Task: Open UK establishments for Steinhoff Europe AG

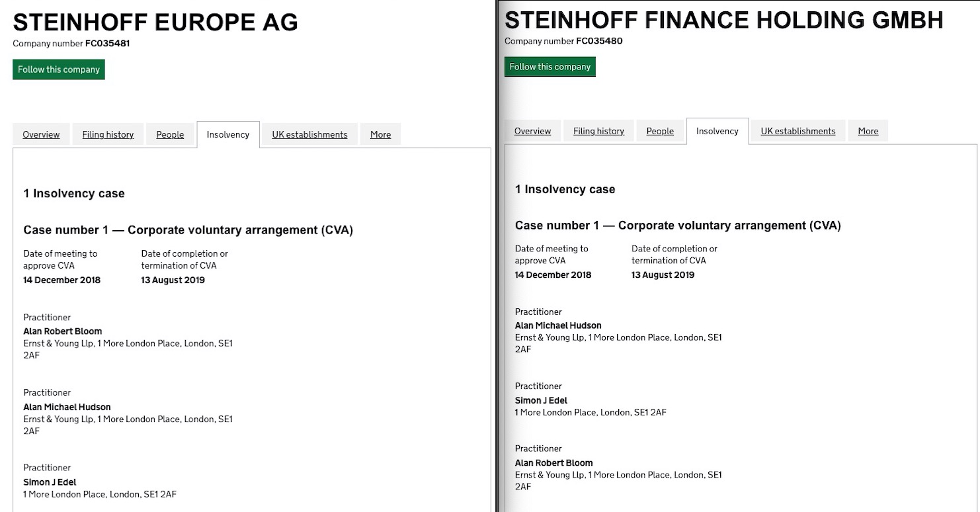Action: [x=309, y=134]
